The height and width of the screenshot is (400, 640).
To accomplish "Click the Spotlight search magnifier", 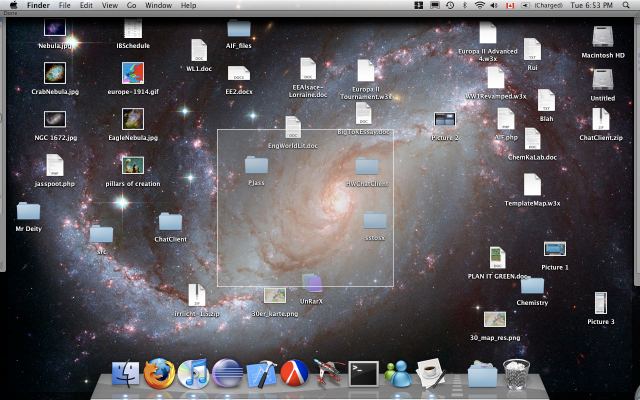I will click(x=626, y=5).
